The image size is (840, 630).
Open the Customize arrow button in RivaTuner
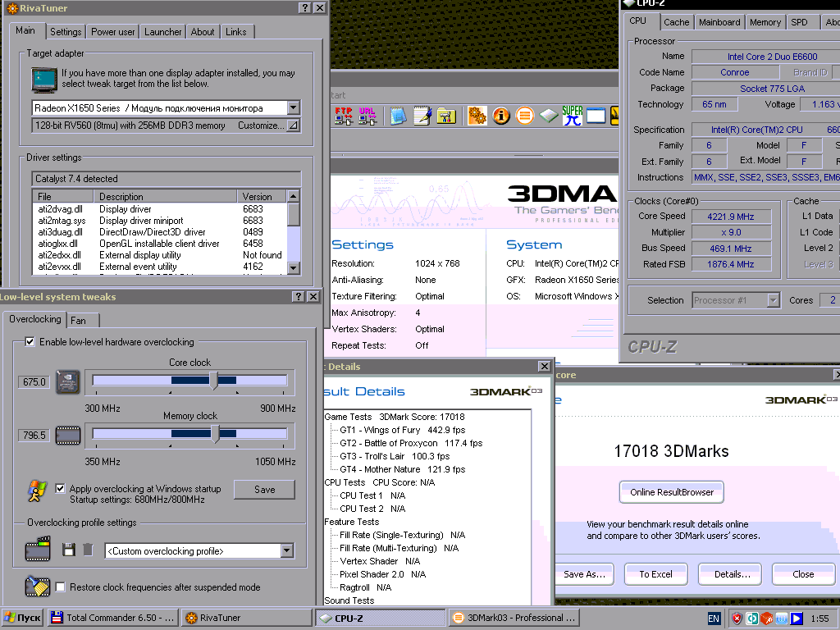click(x=293, y=126)
